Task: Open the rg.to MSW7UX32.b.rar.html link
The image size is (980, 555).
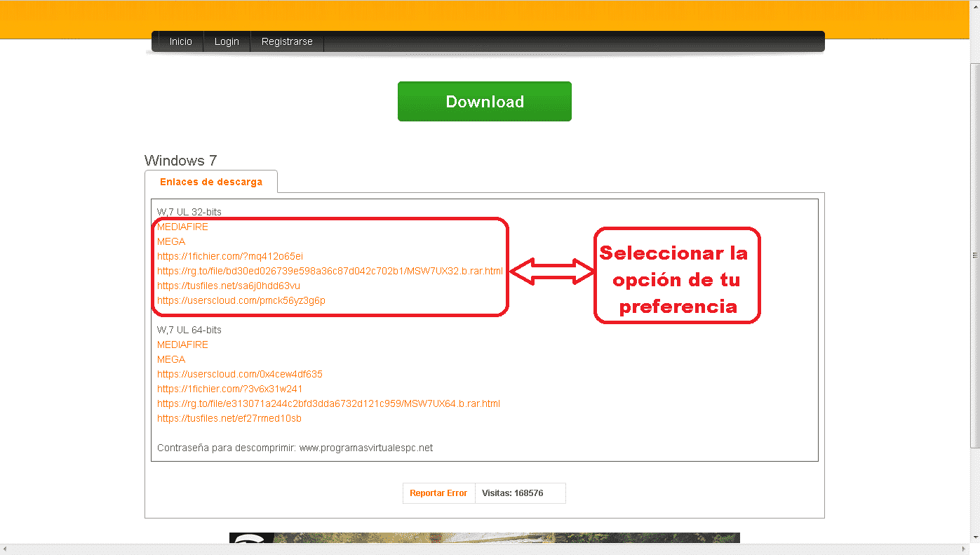Action: point(330,271)
